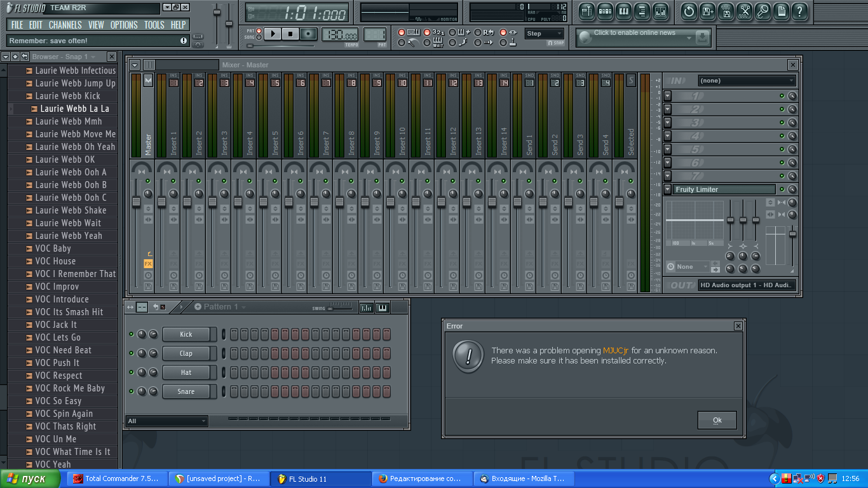Open the OPTIONS menu
The image size is (868, 488).
click(124, 25)
